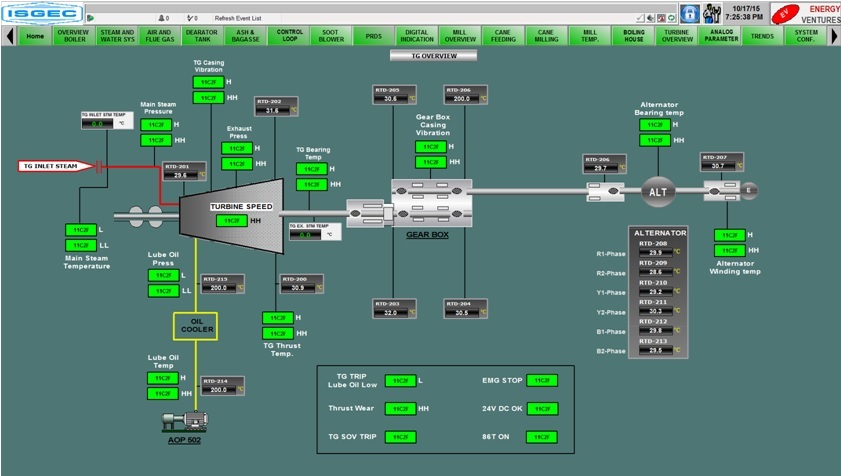Click the Thrust Wear HH indicator

[401, 409]
